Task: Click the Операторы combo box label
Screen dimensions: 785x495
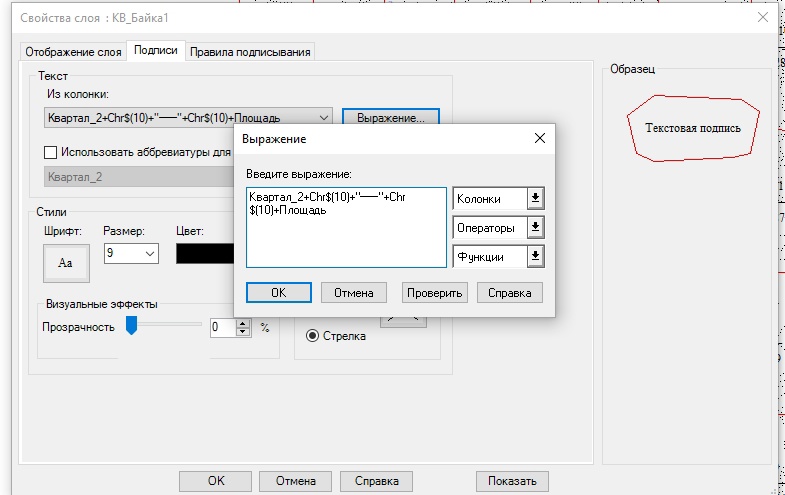Action: [485, 228]
